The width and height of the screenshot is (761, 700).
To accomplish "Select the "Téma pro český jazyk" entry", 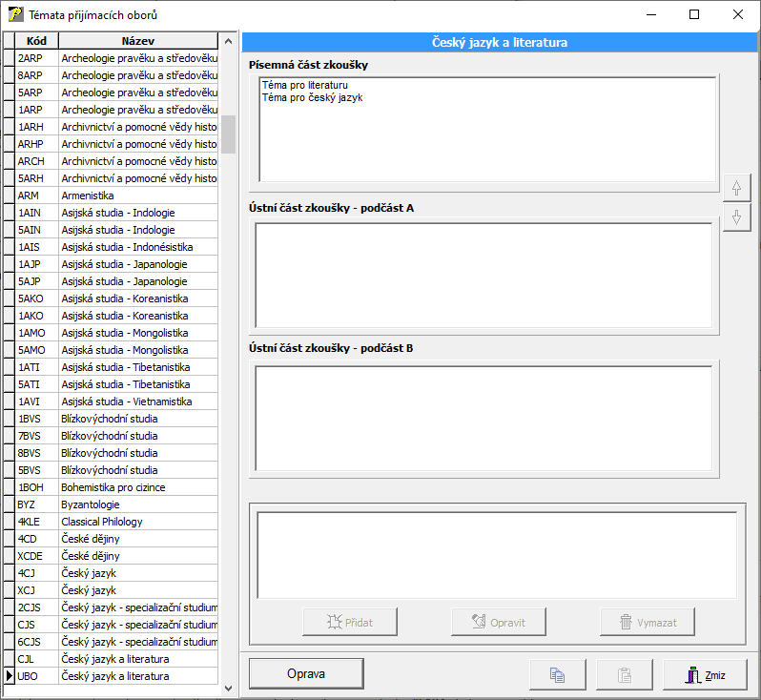I will 312,97.
